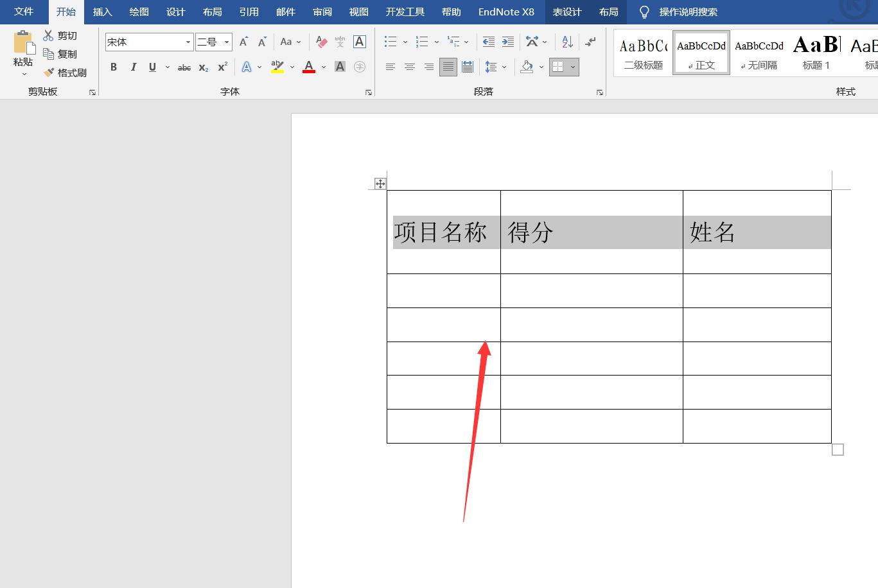Apply text effects with the glowing A icon
Viewport: 878px width, 588px height.
[247, 67]
